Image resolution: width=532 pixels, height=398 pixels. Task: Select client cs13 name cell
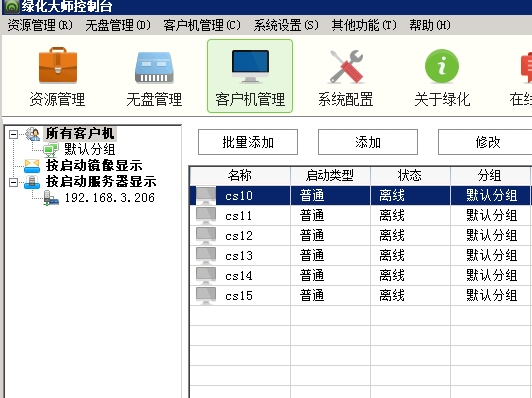pos(239,256)
